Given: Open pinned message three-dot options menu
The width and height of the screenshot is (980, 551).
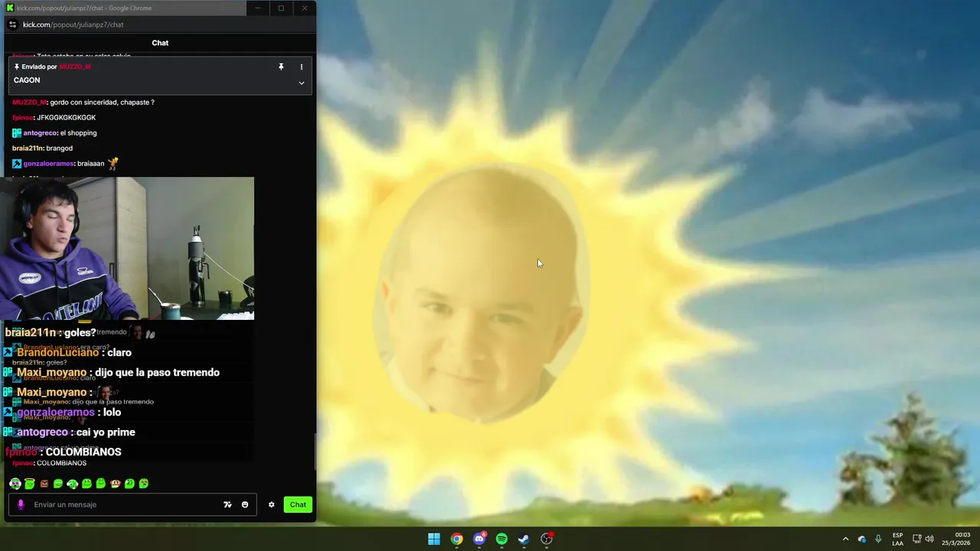Looking at the screenshot, I should tap(302, 67).
